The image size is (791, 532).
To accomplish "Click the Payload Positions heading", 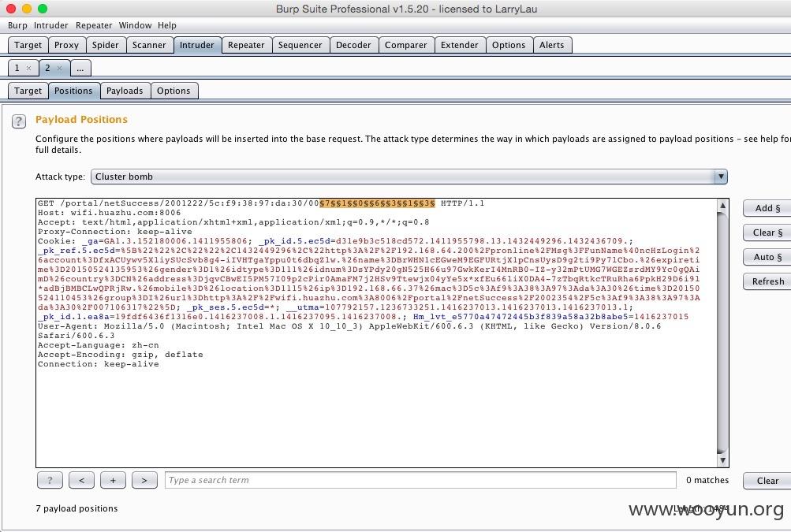I will tap(81, 120).
